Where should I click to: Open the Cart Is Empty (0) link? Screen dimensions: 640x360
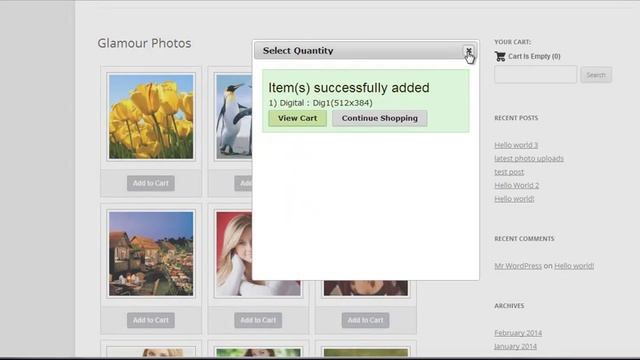click(534, 56)
